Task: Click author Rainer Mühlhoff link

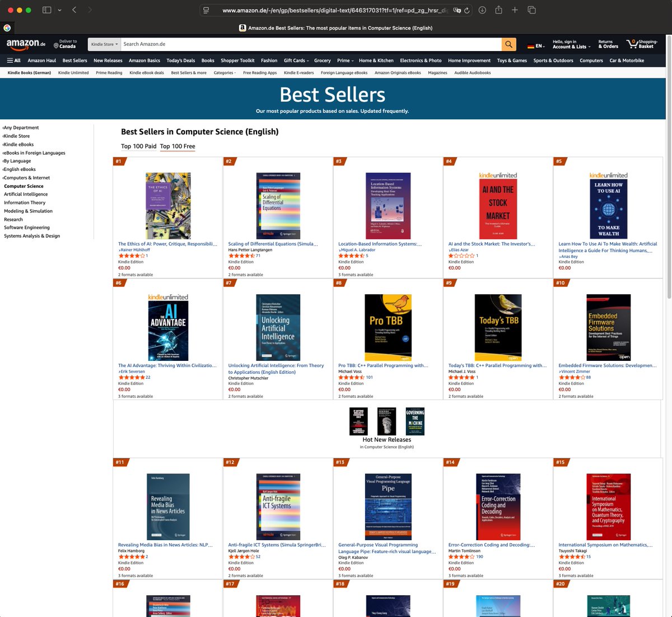Action: click(135, 250)
